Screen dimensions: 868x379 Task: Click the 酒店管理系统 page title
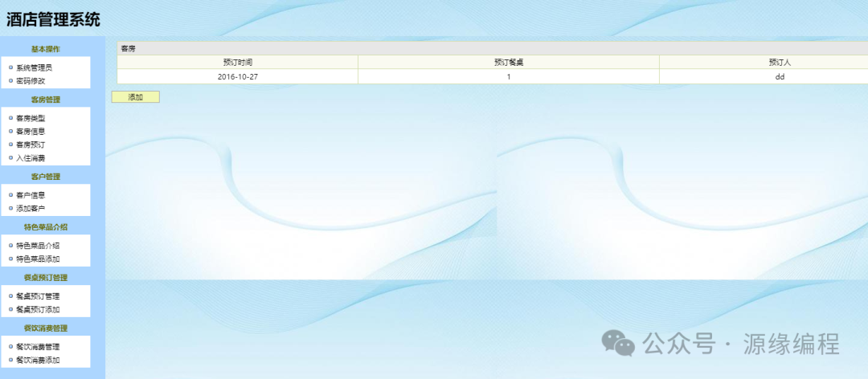53,20
